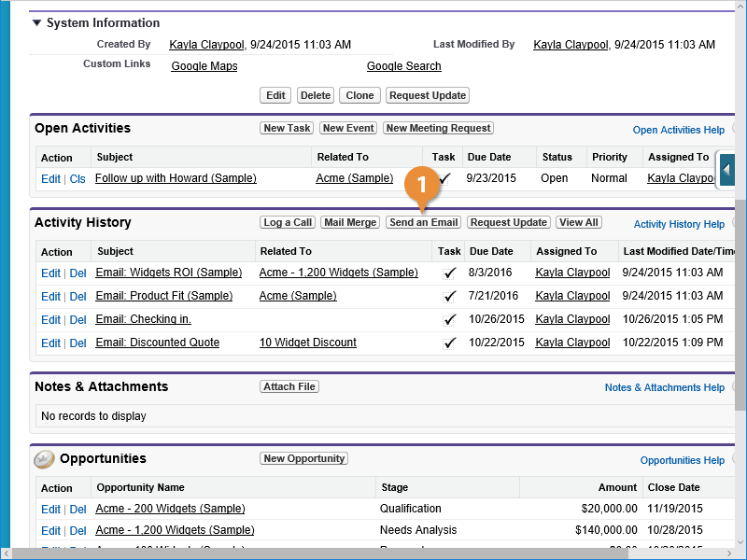Create a New Opportunity
The width and height of the screenshot is (747, 560).
[x=303, y=458]
